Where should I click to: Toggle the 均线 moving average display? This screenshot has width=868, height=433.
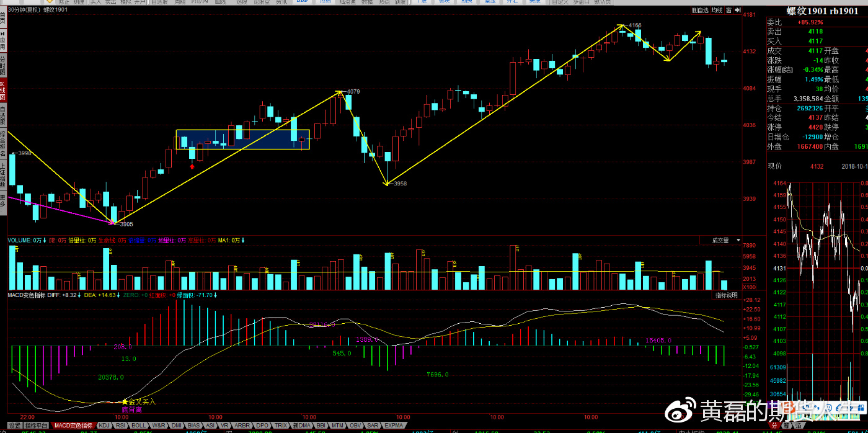coord(717,11)
